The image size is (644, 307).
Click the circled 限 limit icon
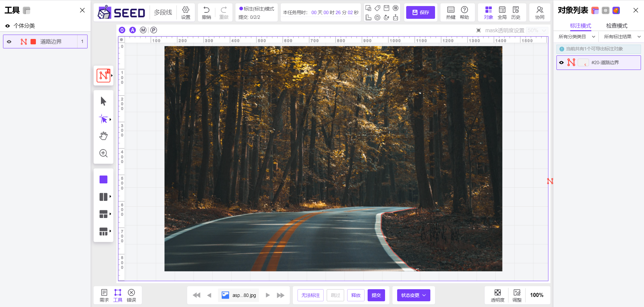[x=395, y=8]
